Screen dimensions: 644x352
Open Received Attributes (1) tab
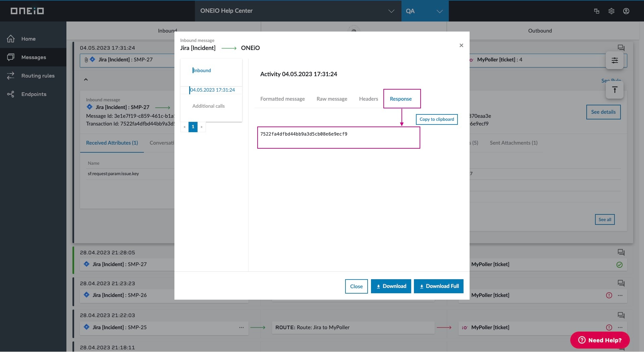(112, 143)
